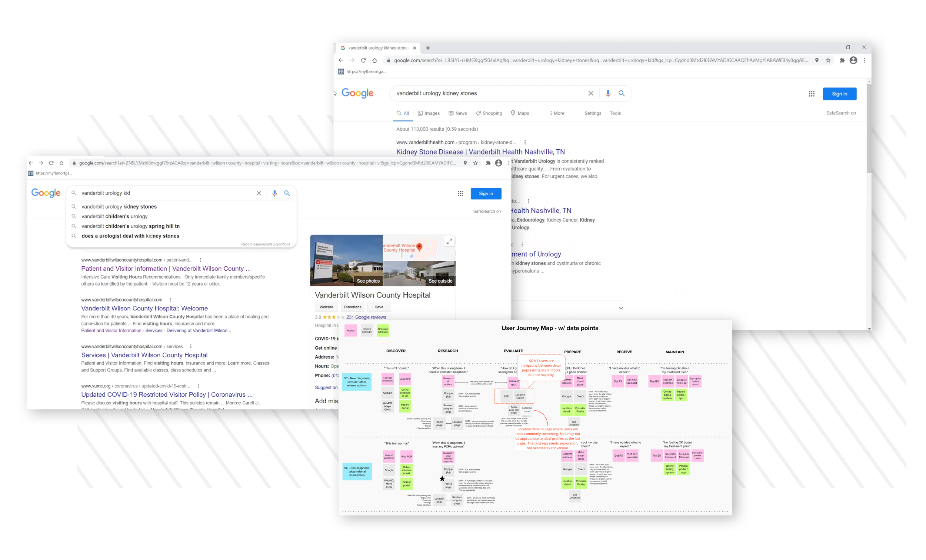Open Patient and Visitor Information result
The height and width of the screenshot is (560, 926).
(166, 269)
